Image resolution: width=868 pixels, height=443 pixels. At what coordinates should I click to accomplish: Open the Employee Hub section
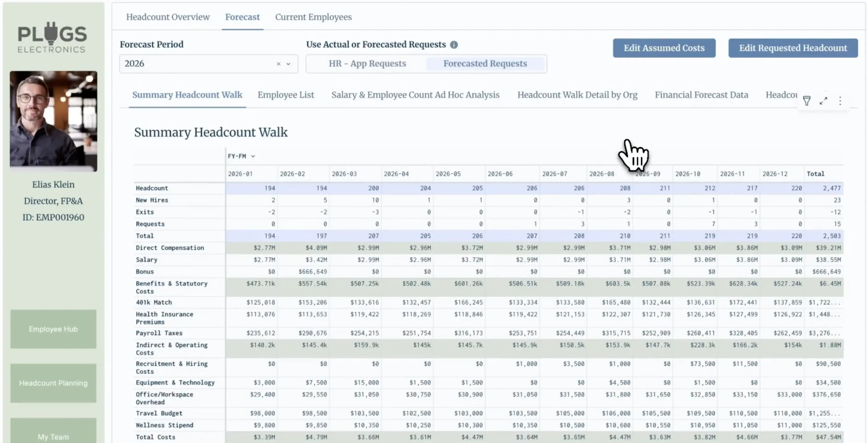pos(53,329)
